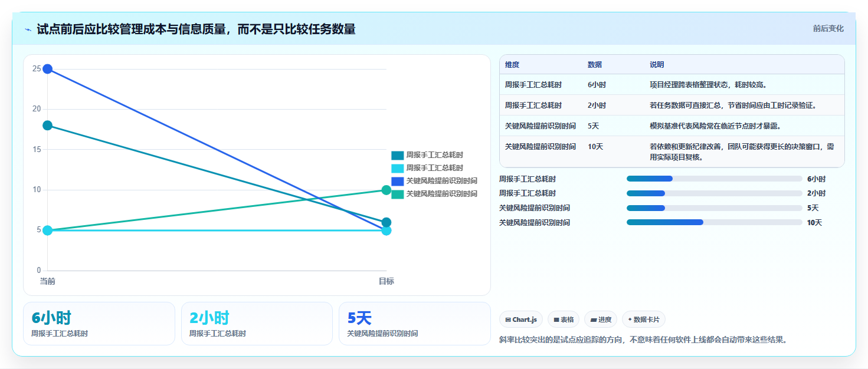Select the Chart.js chip

(x=522, y=319)
